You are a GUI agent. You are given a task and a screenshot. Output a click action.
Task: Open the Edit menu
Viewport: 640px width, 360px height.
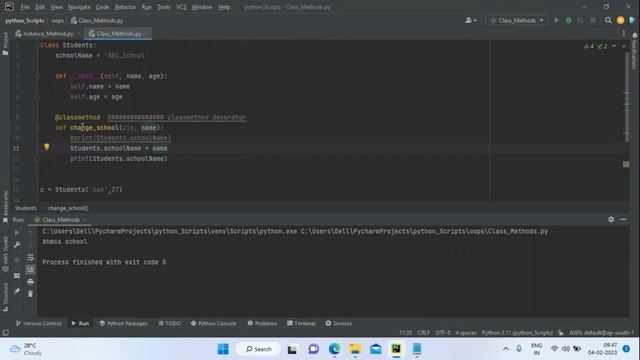pos(40,7)
